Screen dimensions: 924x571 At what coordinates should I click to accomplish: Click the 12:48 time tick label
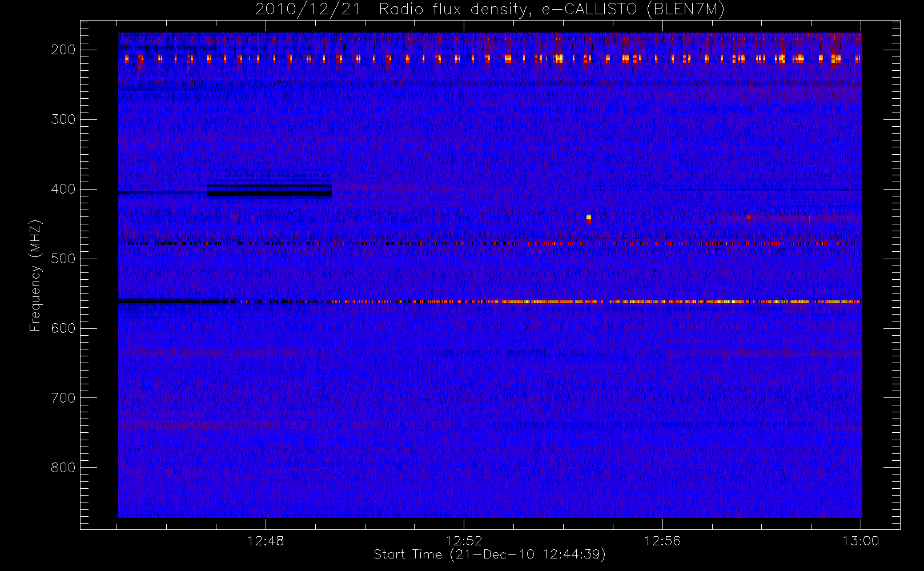point(266,541)
